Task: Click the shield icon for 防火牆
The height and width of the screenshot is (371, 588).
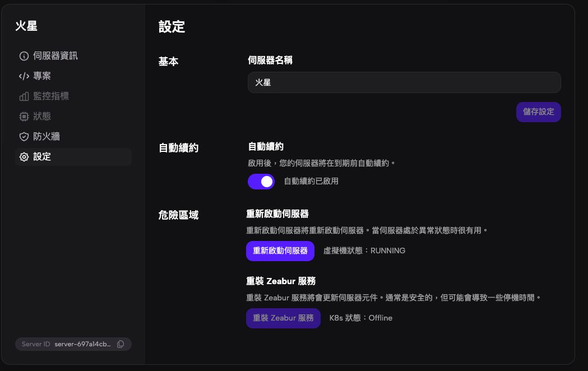Action: [x=24, y=137]
